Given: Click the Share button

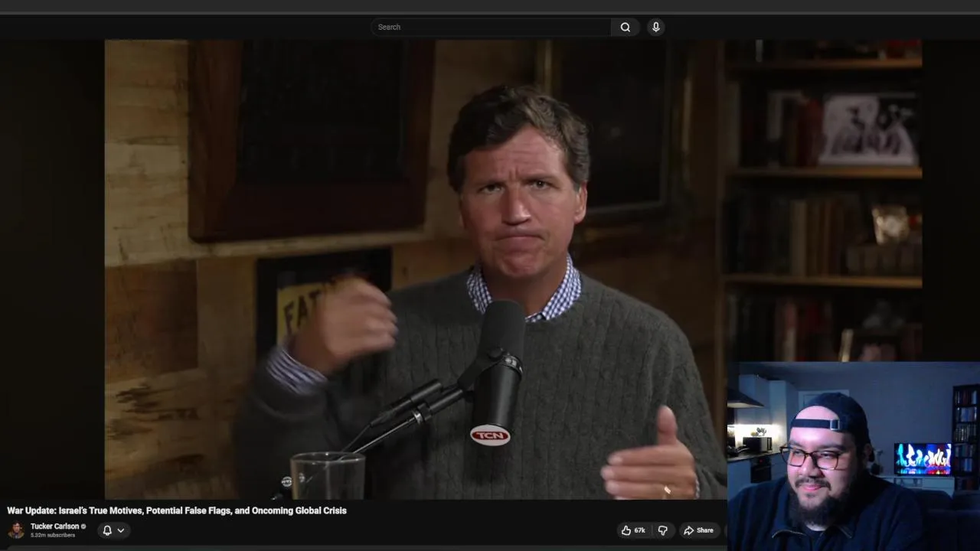Looking at the screenshot, I should (698, 530).
